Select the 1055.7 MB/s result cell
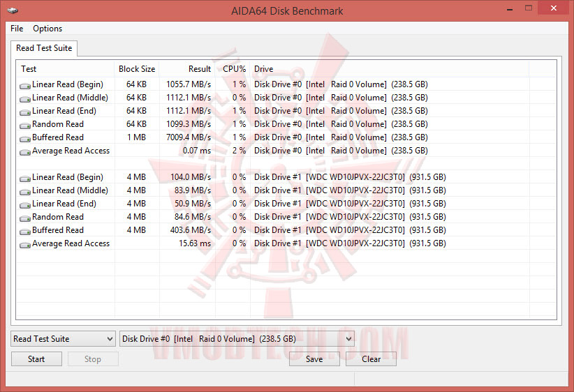The image size is (574, 392). 189,84
